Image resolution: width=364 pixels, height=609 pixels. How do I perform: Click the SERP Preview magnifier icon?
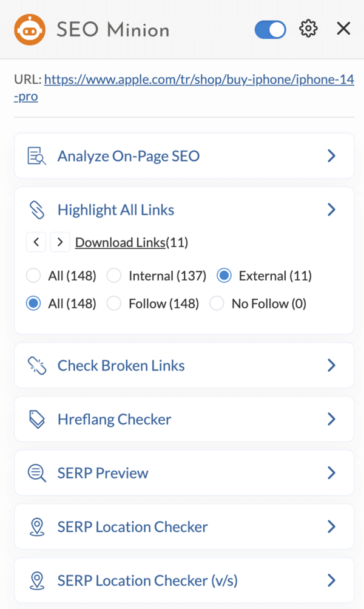(36, 472)
